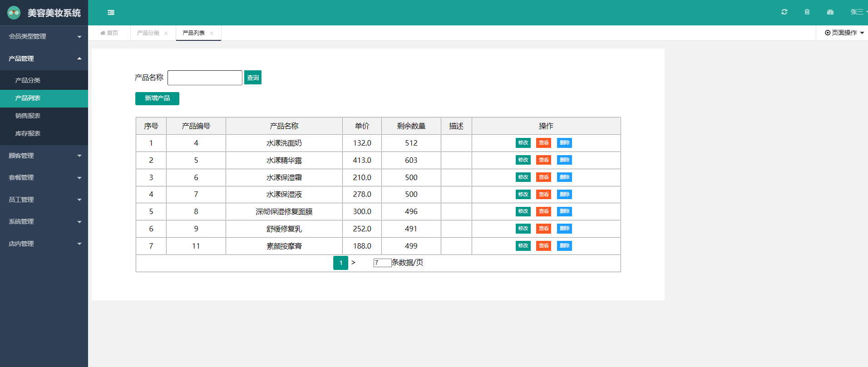
Task: Click the system logo icon
Action: (x=14, y=13)
